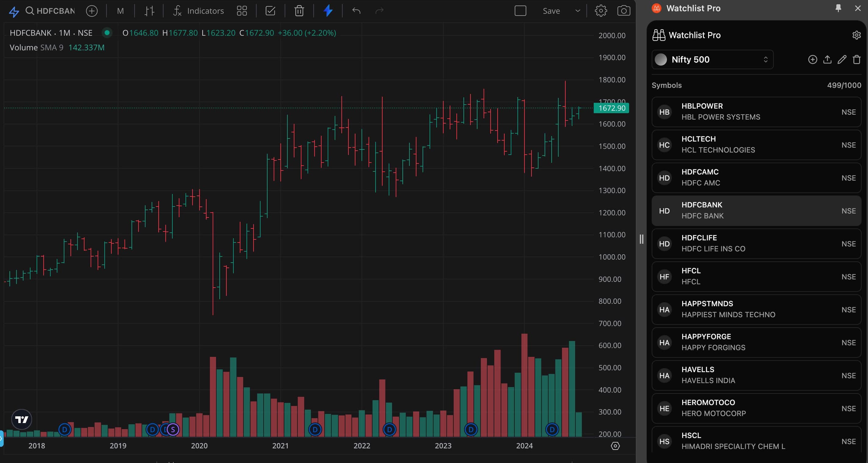Screen dimensions: 868x463
Task: Add a new symbol with plus circle icon
Action: click(812, 60)
